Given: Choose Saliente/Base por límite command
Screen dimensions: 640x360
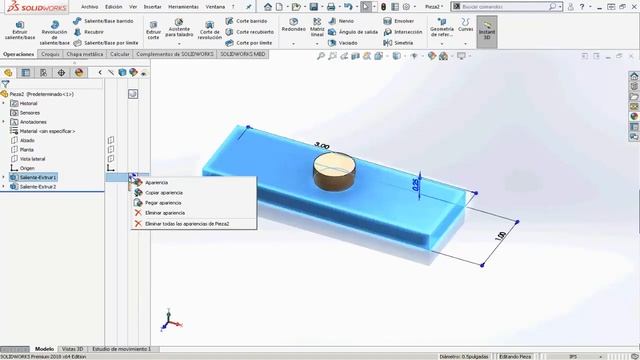Looking at the screenshot, I should (x=106, y=43).
